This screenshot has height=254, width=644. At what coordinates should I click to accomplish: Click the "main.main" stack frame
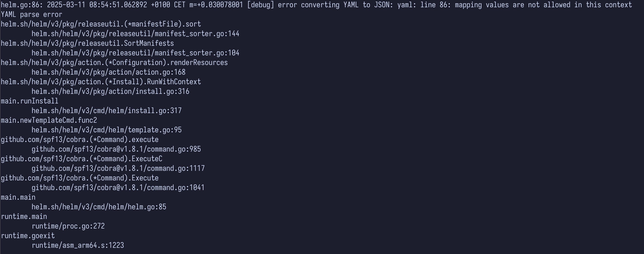tap(18, 197)
